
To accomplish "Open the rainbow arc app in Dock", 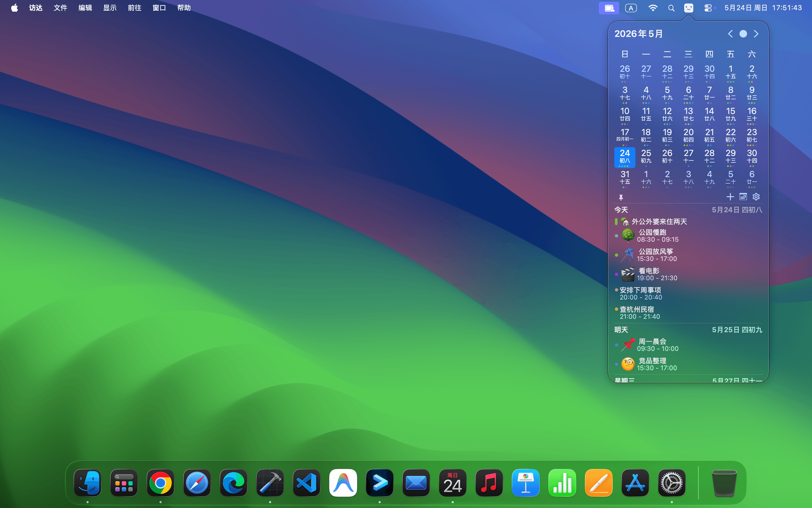I will 343,483.
